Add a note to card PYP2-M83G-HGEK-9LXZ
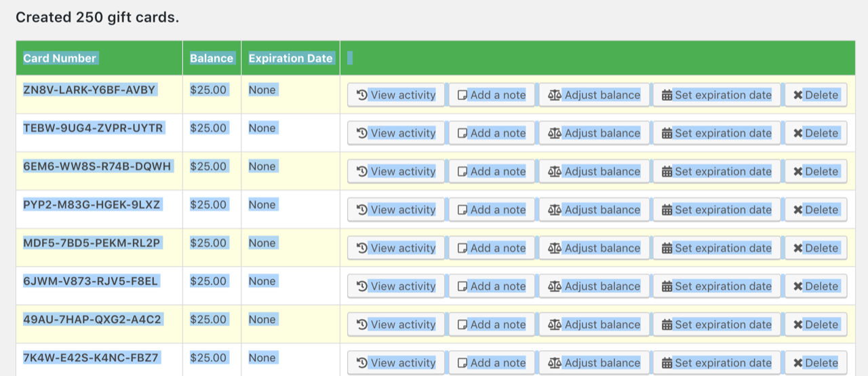 [x=492, y=210]
